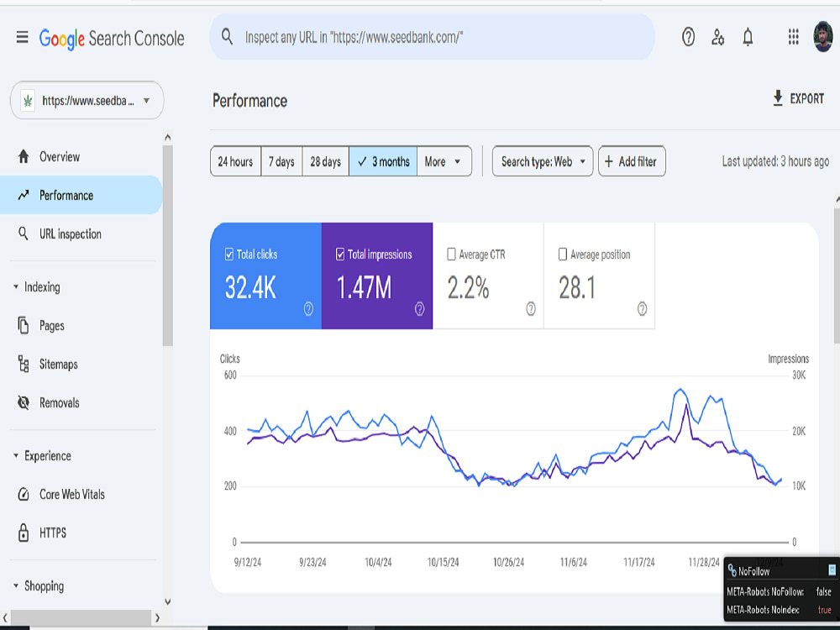Click the download icon beside EXPORT
The height and width of the screenshot is (630, 840).
pos(778,98)
